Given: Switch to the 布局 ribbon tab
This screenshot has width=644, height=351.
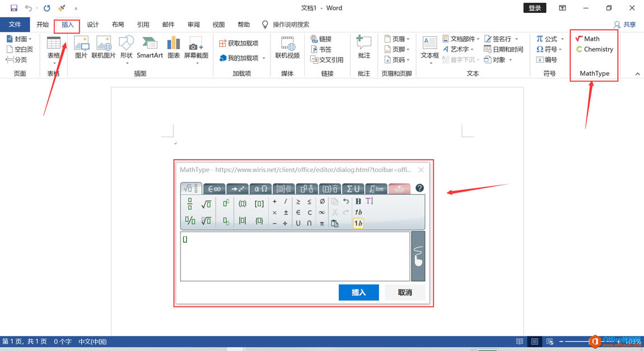Looking at the screenshot, I should click(118, 25).
